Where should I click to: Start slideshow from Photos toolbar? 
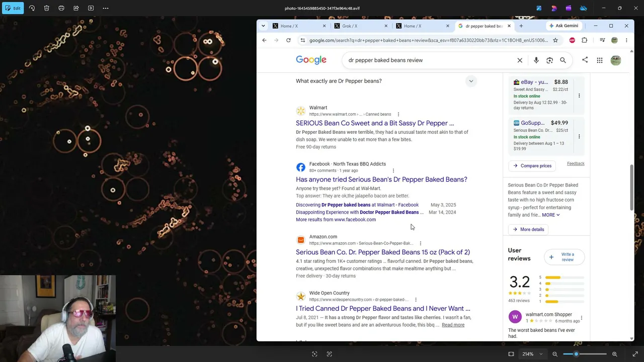coord(91,8)
